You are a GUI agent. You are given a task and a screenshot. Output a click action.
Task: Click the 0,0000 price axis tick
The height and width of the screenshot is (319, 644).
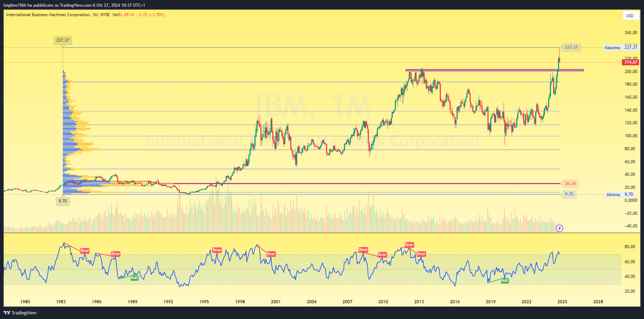[631, 200]
